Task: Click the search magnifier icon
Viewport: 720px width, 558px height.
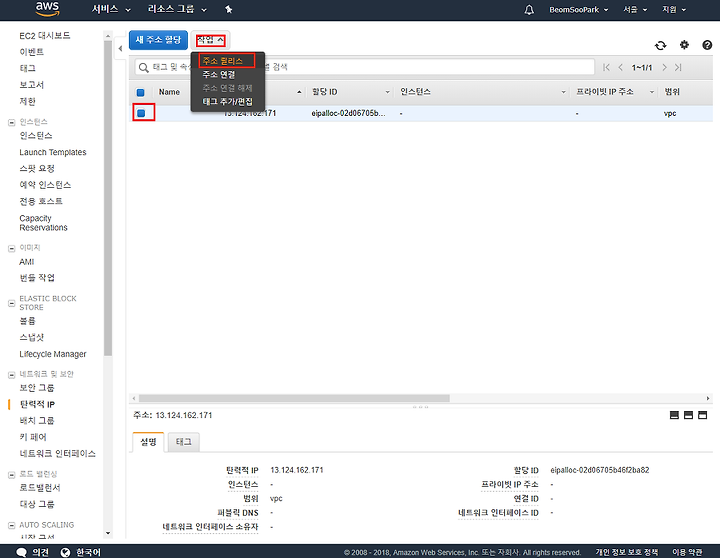Action: (x=144, y=68)
